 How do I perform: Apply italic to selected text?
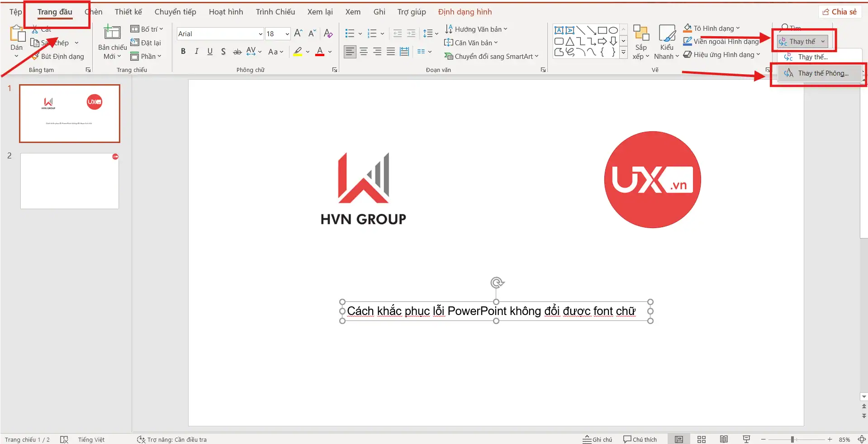coord(196,51)
